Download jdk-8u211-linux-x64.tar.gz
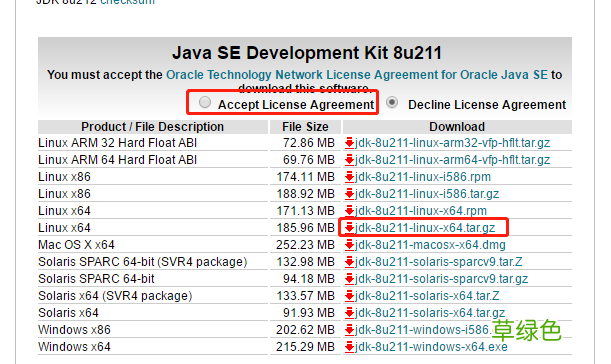Viewport: 611px width, 364px height. 425,228
